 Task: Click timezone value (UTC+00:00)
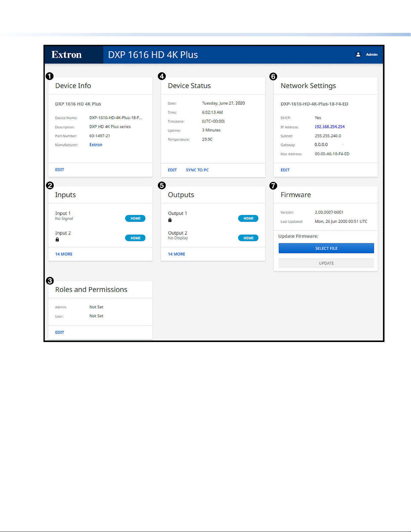coord(213,122)
